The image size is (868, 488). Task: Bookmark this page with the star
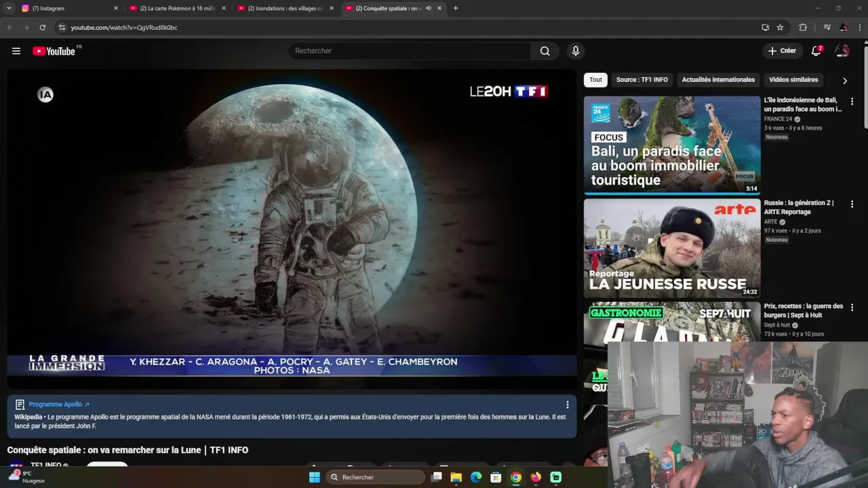(780, 27)
